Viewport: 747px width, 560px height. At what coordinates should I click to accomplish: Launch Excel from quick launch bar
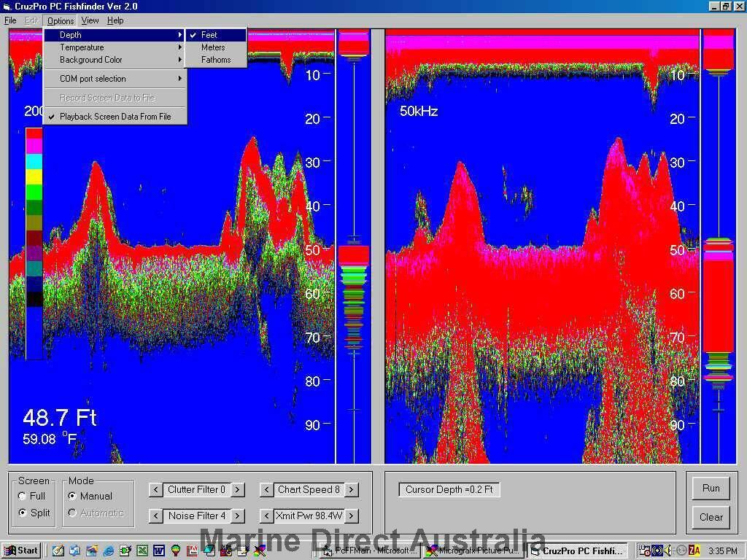click(142, 551)
